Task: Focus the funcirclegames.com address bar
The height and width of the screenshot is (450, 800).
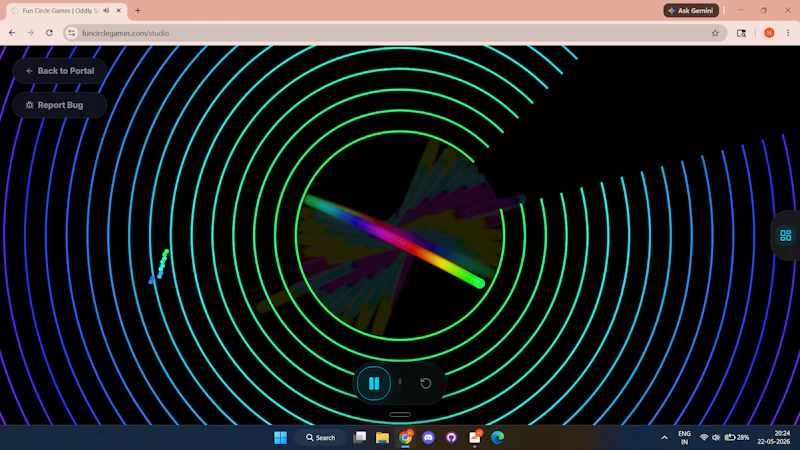Action: 393,33
